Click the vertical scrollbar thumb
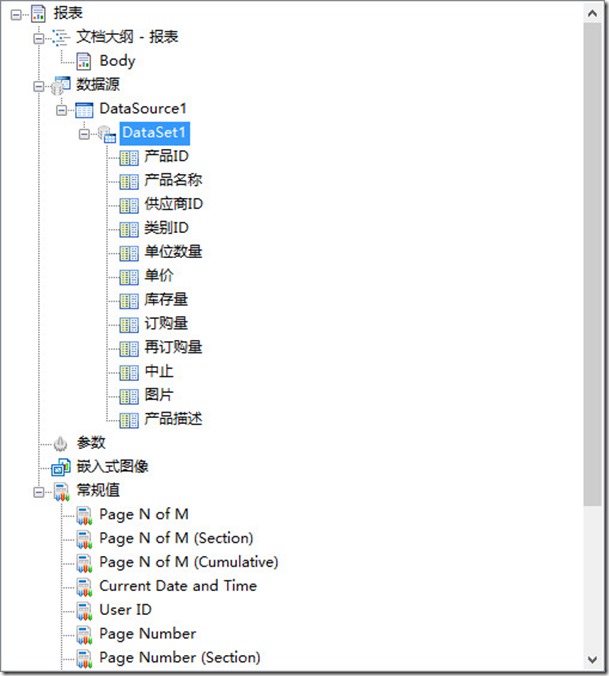Screen dimensions: 609x676 pos(593,264)
